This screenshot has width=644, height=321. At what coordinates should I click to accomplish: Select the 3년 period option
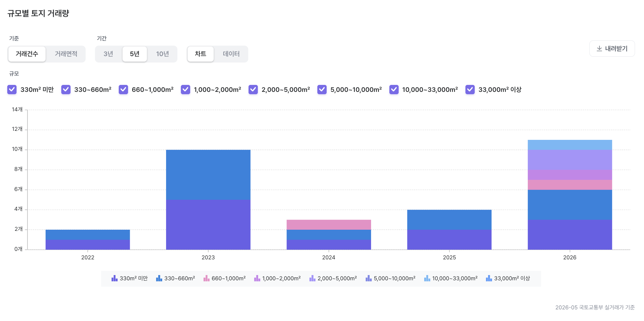point(108,54)
